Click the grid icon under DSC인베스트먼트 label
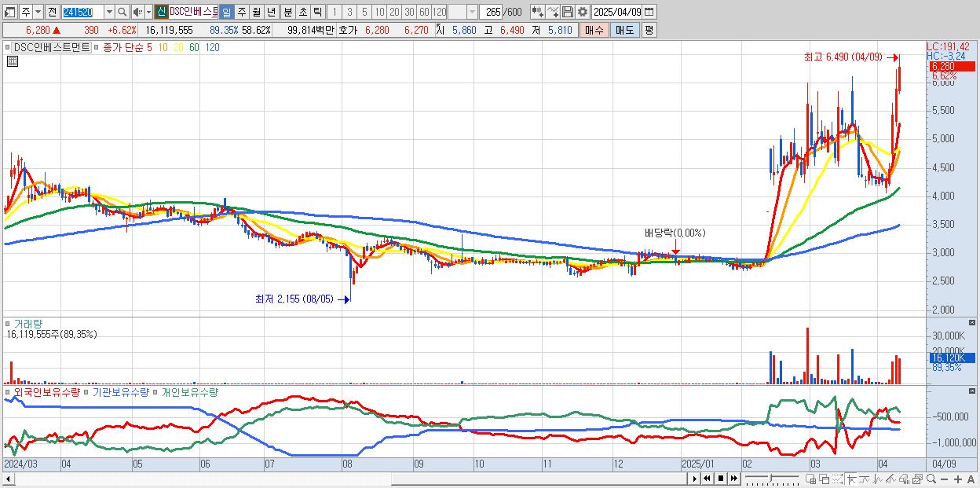This screenshot has width=980, height=488. (13, 62)
